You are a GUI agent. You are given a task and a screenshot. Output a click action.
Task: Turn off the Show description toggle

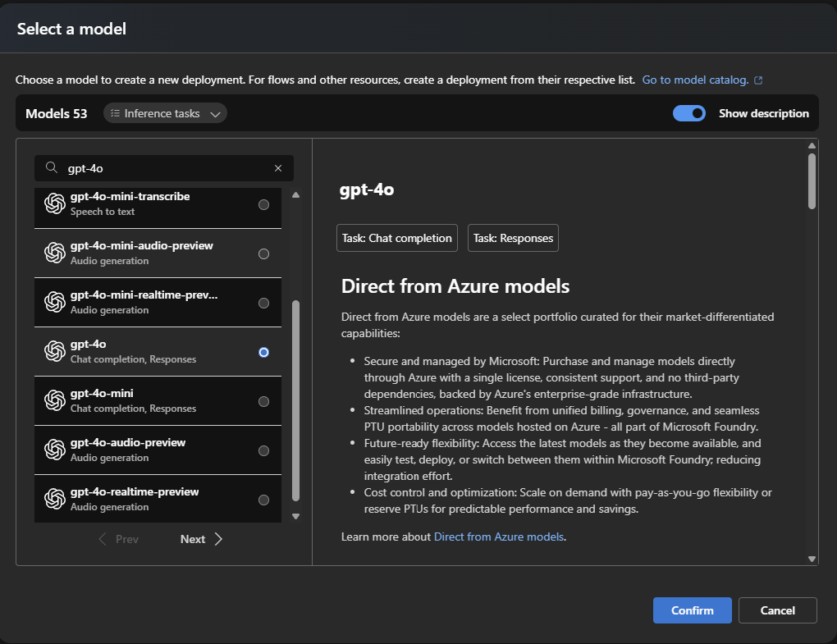click(689, 114)
